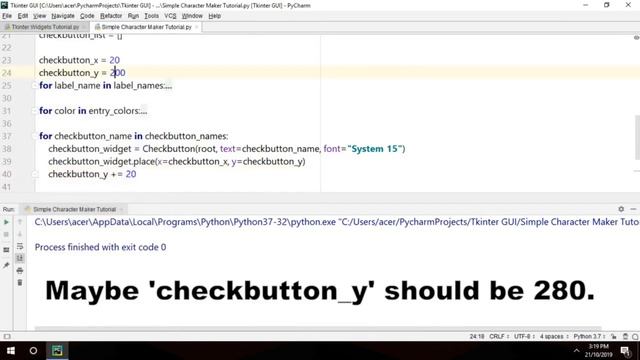
Task: Open the CRLF line separator selector
Action: (499, 336)
